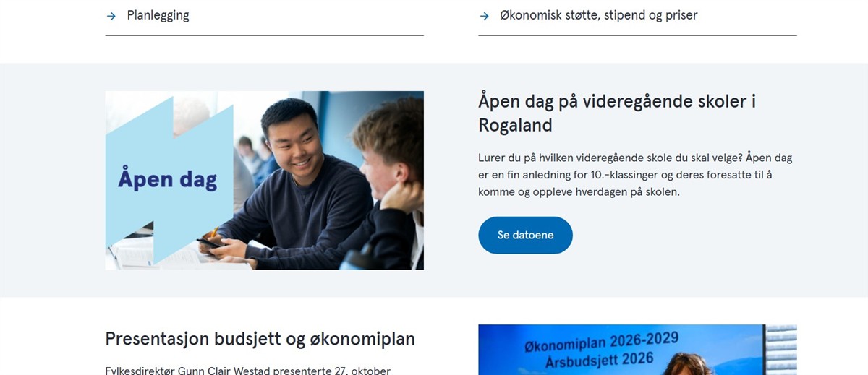Click the student resting hand on cheek
The image size is (868, 375).
[x=391, y=188]
